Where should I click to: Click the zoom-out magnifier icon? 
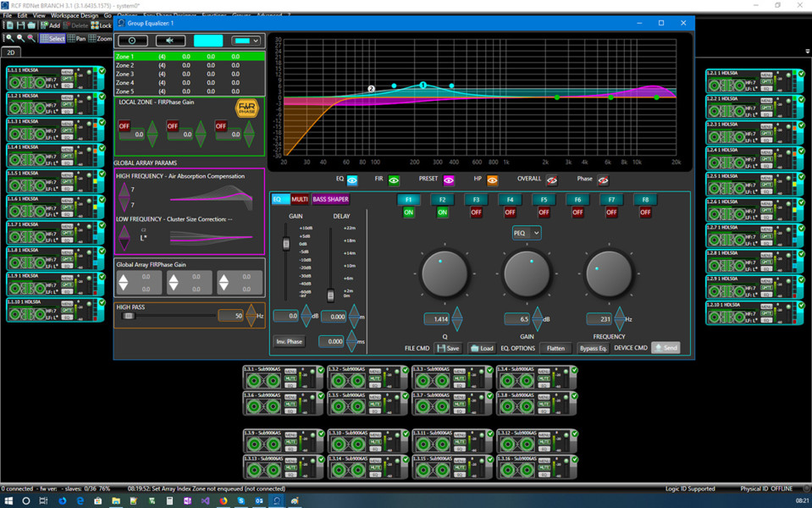20,38
